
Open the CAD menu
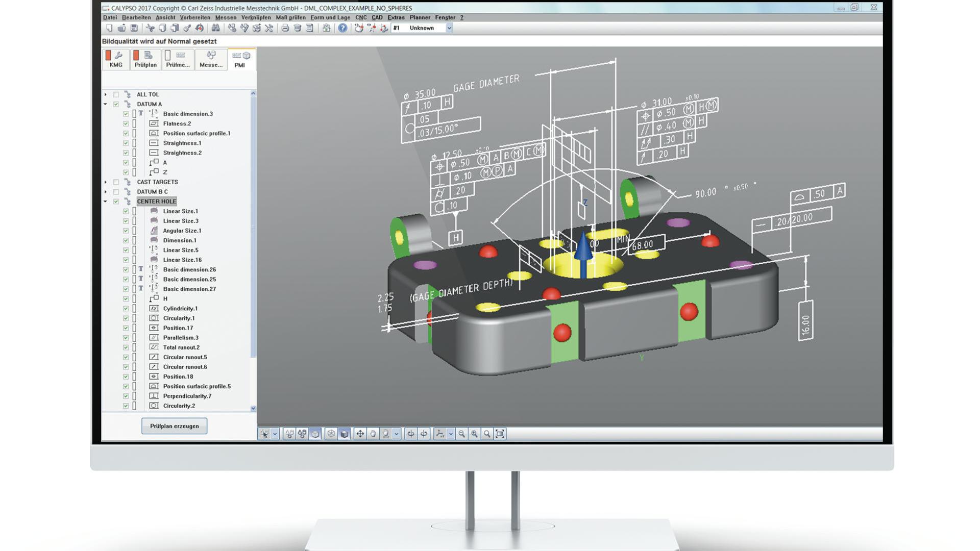[x=377, y=17]
